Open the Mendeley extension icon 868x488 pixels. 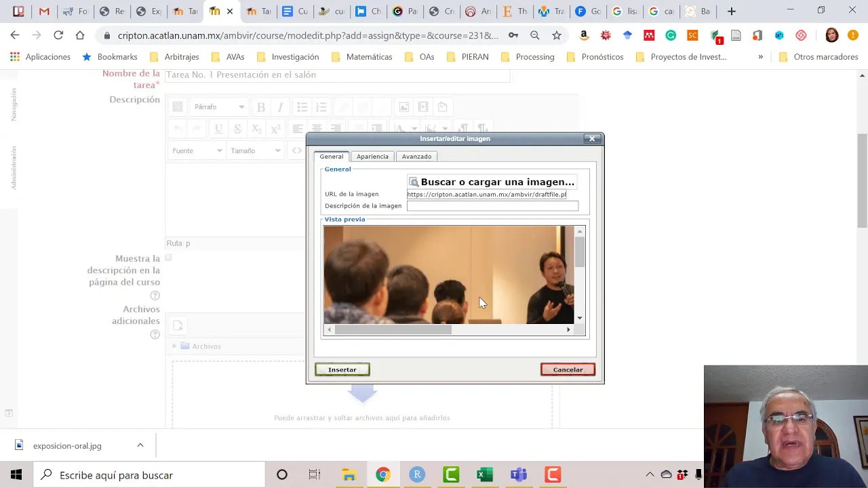pos(649,35)
